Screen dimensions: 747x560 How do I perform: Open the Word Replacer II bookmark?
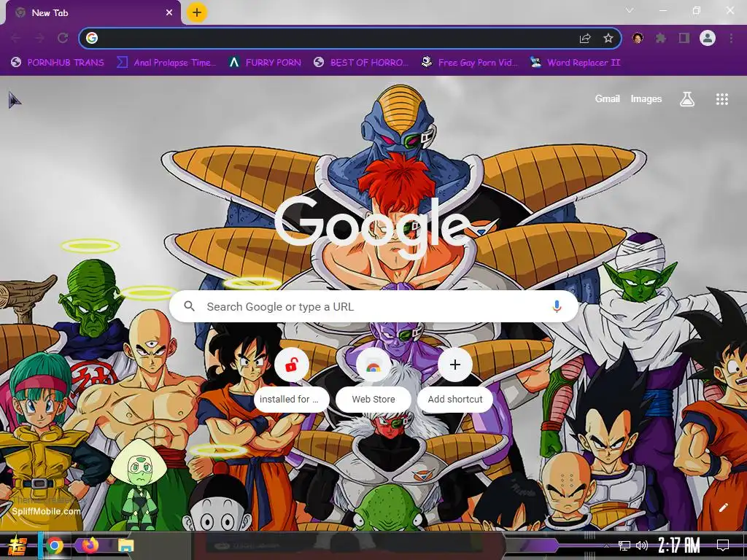click(575, 63)
